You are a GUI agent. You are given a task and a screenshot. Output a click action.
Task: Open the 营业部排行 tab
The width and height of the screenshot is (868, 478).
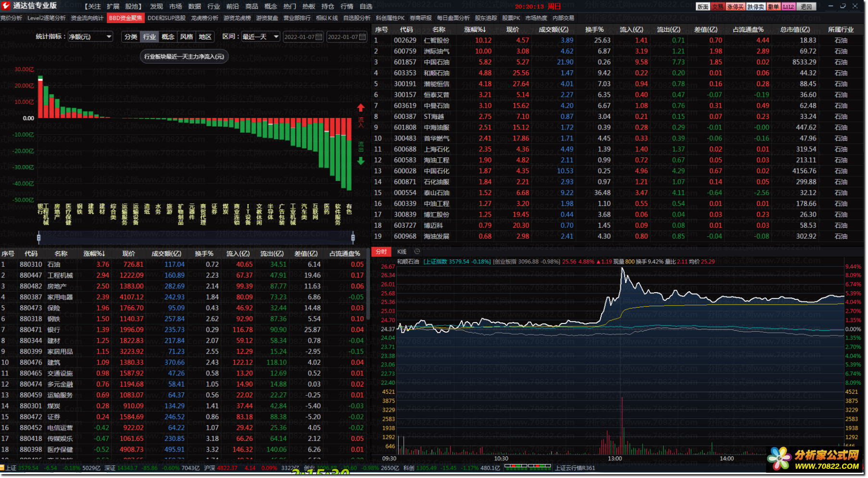click(297, 18)
